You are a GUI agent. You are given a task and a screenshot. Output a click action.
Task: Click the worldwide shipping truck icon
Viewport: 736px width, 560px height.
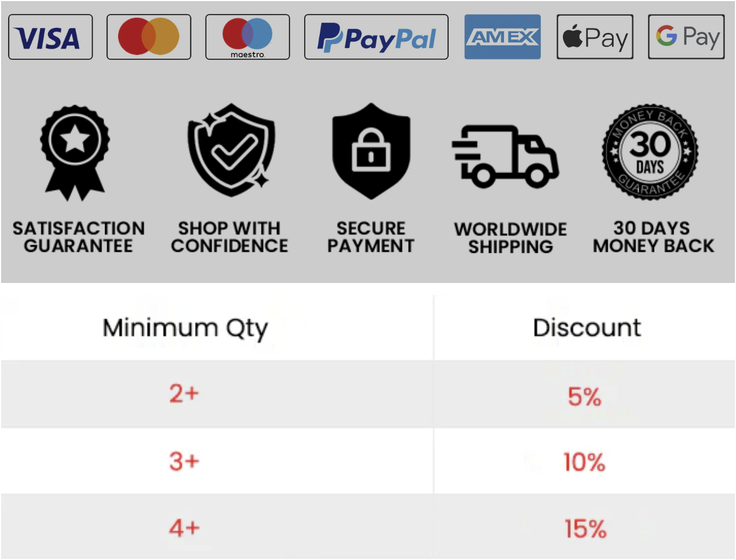(x=505, y=156)
